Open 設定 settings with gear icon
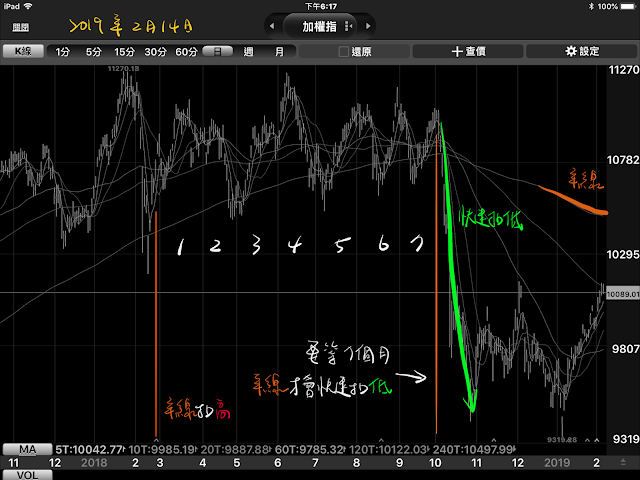 tap(582, 51)
